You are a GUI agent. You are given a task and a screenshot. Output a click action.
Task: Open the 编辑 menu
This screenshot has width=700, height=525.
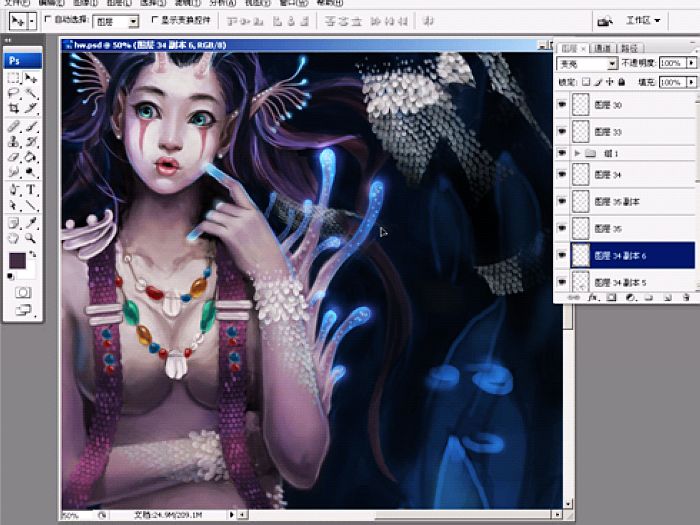tap(51, 3)
